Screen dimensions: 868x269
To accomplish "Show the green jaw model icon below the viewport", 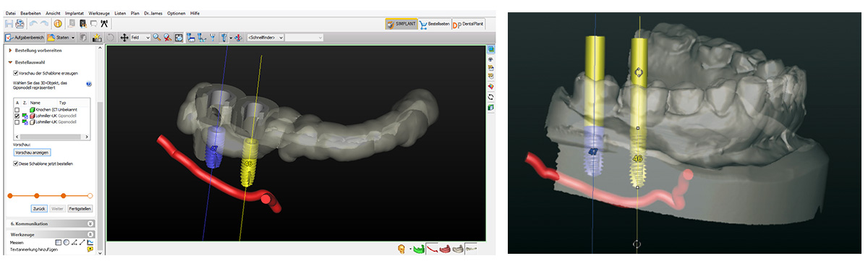I will click(420, 249).
